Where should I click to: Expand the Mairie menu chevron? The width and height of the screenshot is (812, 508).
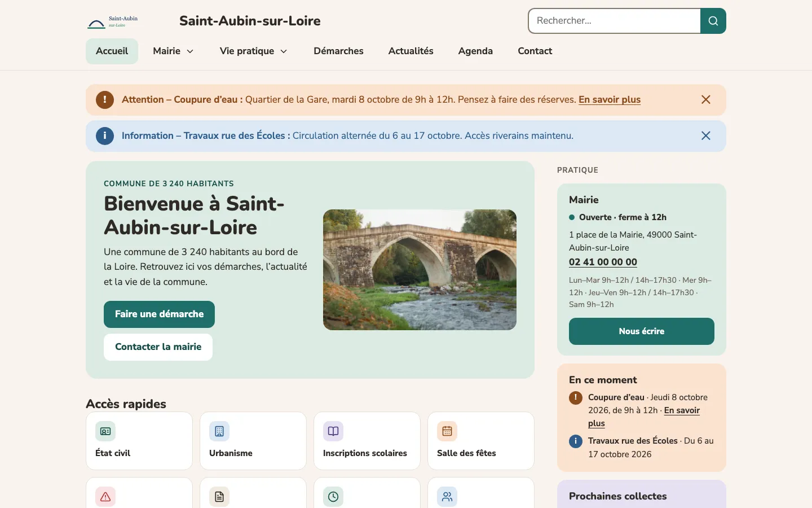point(190,51)
